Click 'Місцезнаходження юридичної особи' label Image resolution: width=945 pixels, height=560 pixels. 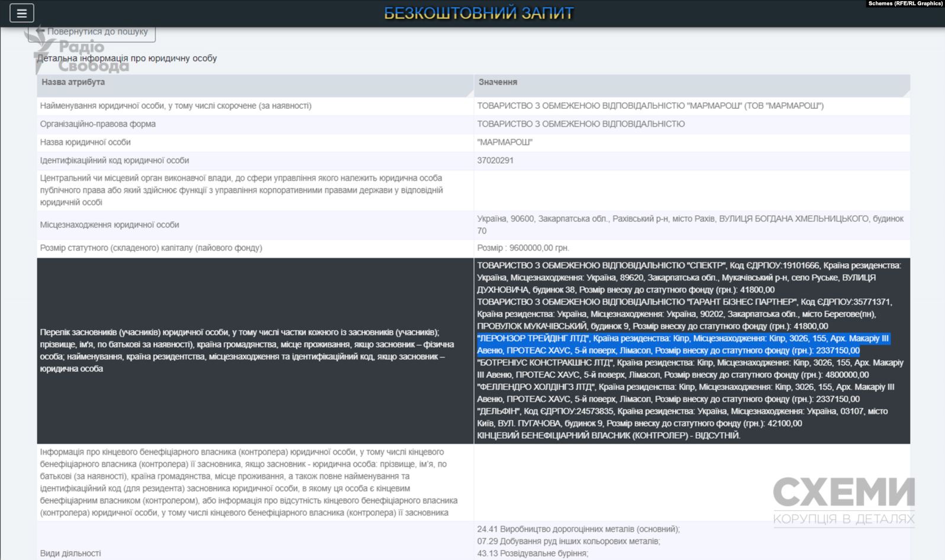(x=109, y=225)
